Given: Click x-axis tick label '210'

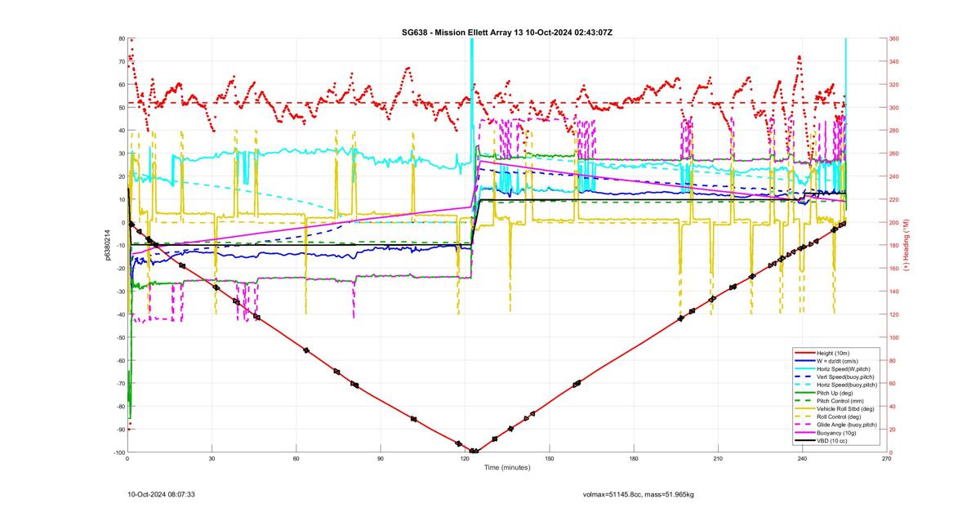Looking at the screenshot, I should pyautogui.click(x=718, y=459).
